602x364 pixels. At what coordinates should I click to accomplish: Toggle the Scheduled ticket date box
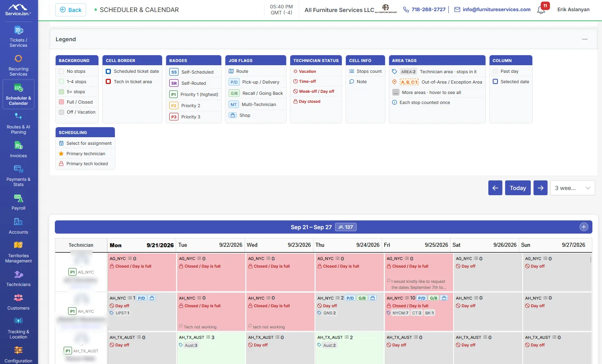pos(108,71)
